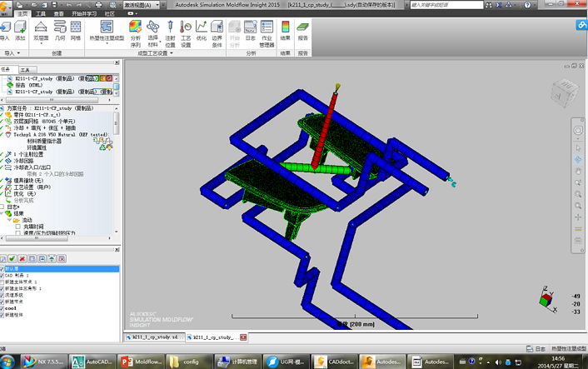
Task: Open the 作业管理器 job manager
Action: (267, 32)
